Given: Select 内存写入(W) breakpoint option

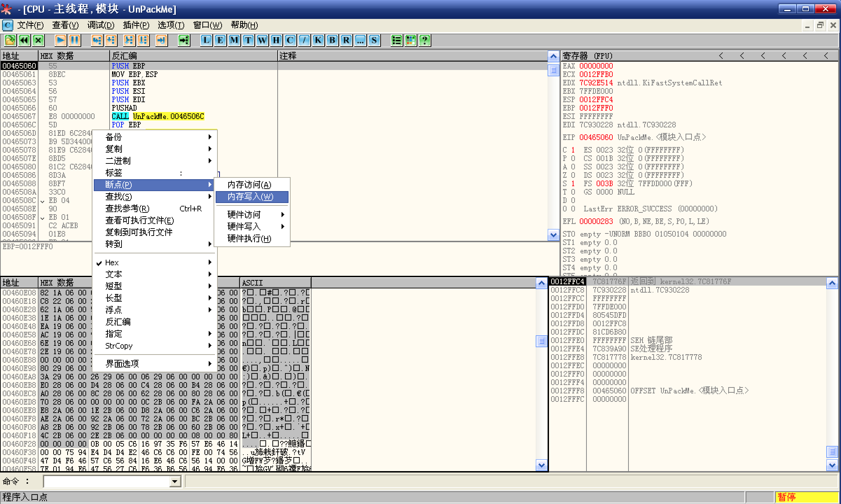Looking at the screenshot, I should click(x=250, y=197).
